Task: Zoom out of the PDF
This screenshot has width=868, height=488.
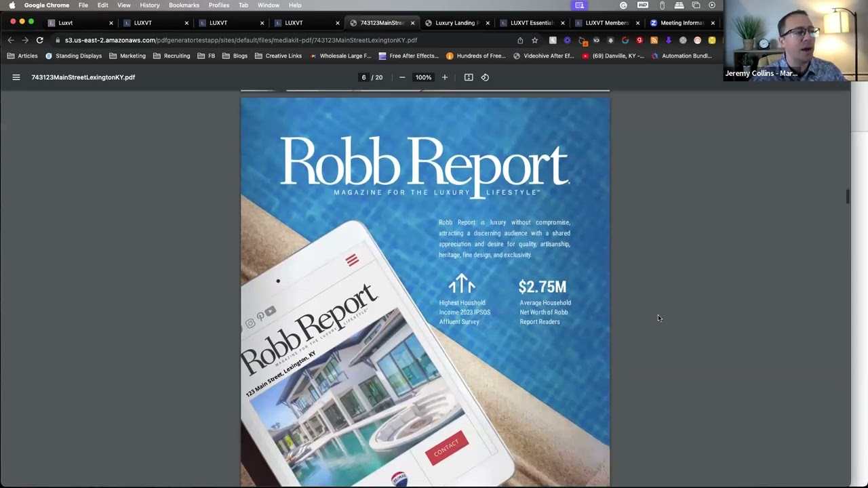Action: point(402,77)
